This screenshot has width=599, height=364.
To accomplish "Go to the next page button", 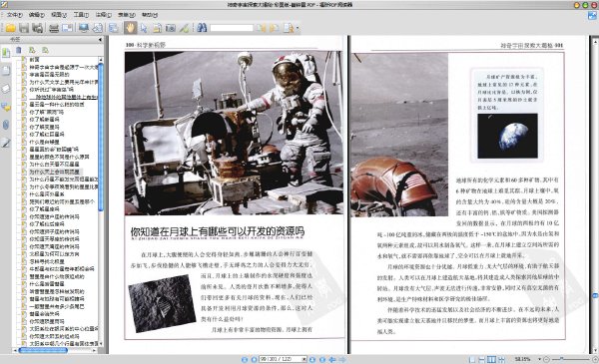I will coord(312,359).
